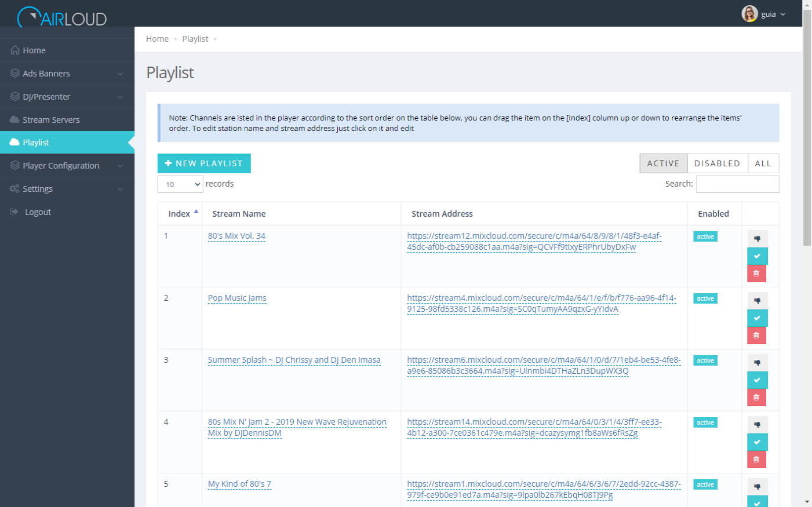812x507 pixels.
Task: Click checkmark button for Pop Music Jams
Action: tap(757, 318)
